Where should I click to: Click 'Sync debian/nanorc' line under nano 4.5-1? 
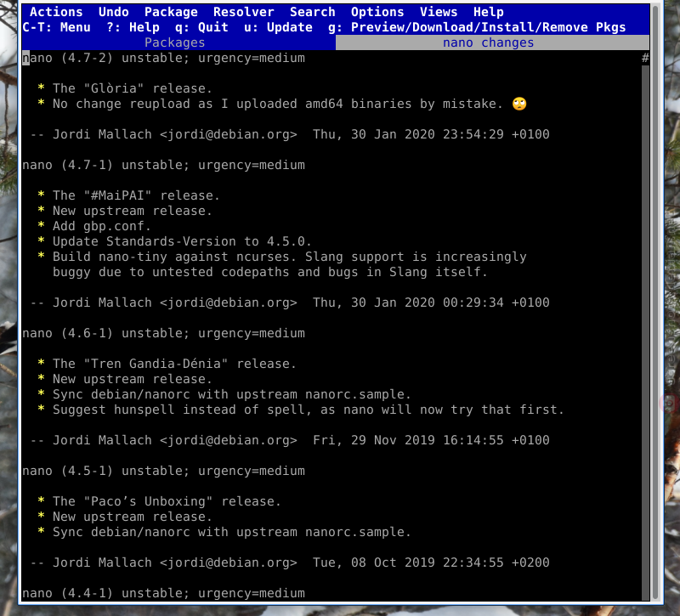coord(224,532)
